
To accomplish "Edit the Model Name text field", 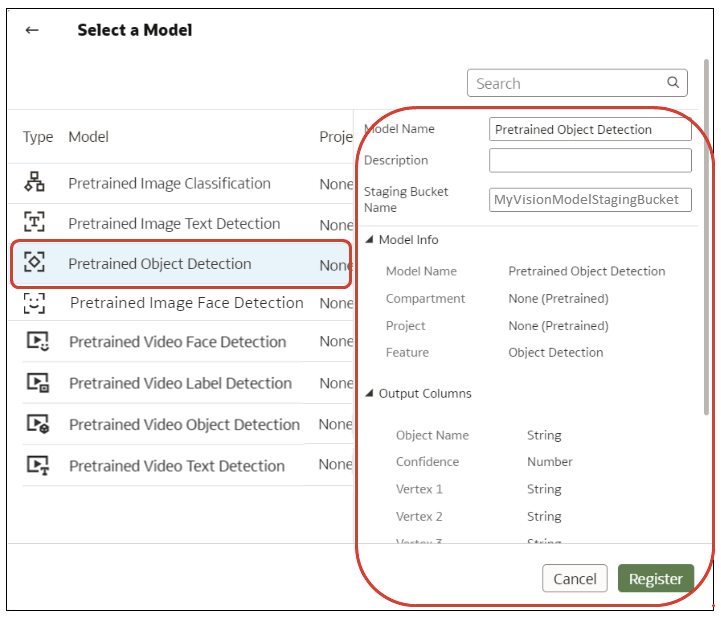I will coord(590,129).
